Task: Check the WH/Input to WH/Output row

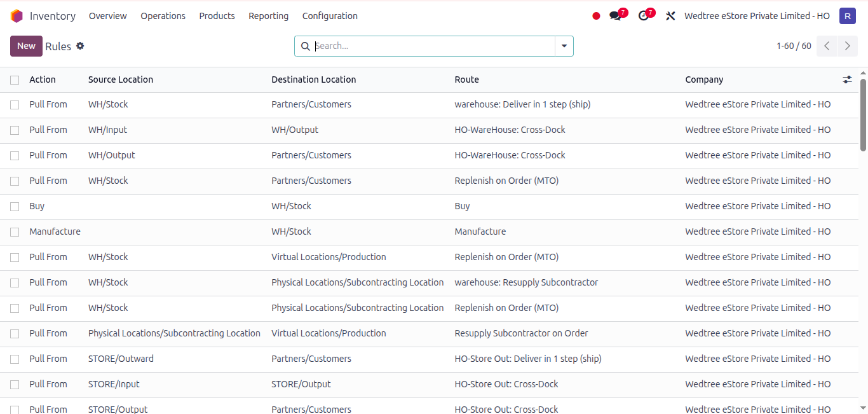Action: click(x=15, y=130)
